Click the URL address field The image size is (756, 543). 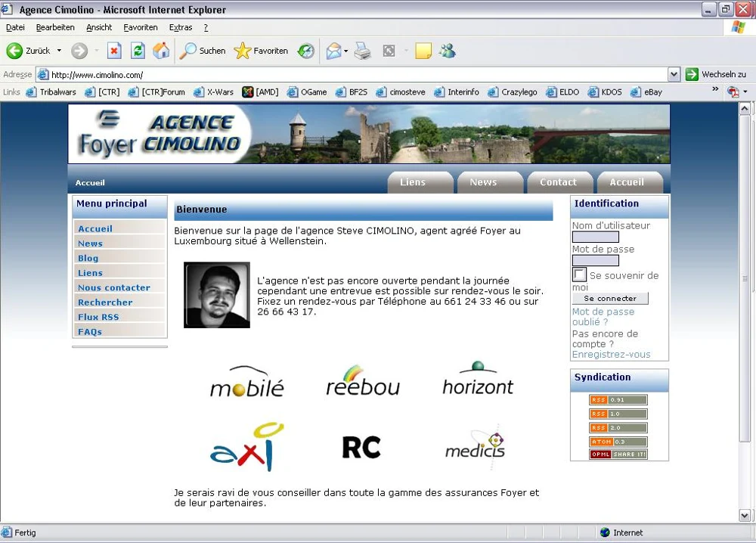pyautogui.click(x=353, y=75)
